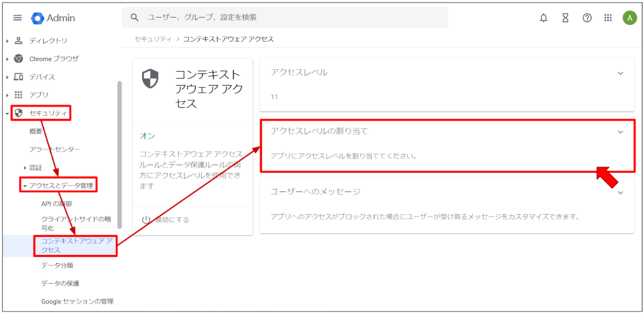The height and width of the screenshot is (314, 644).
Task: Open デバイス in the sidebar
Action: 42,77
